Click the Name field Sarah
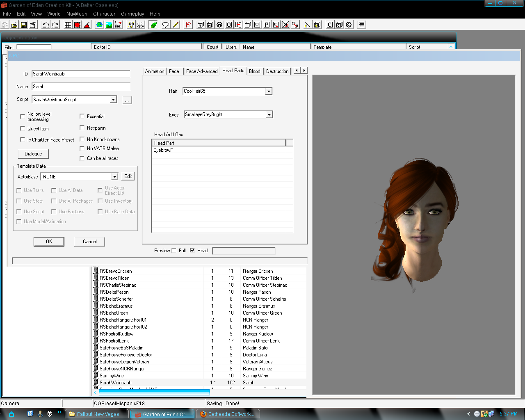The width and height of the screenshot is (525, 420). pyautogui.click(x=81, y=87)
